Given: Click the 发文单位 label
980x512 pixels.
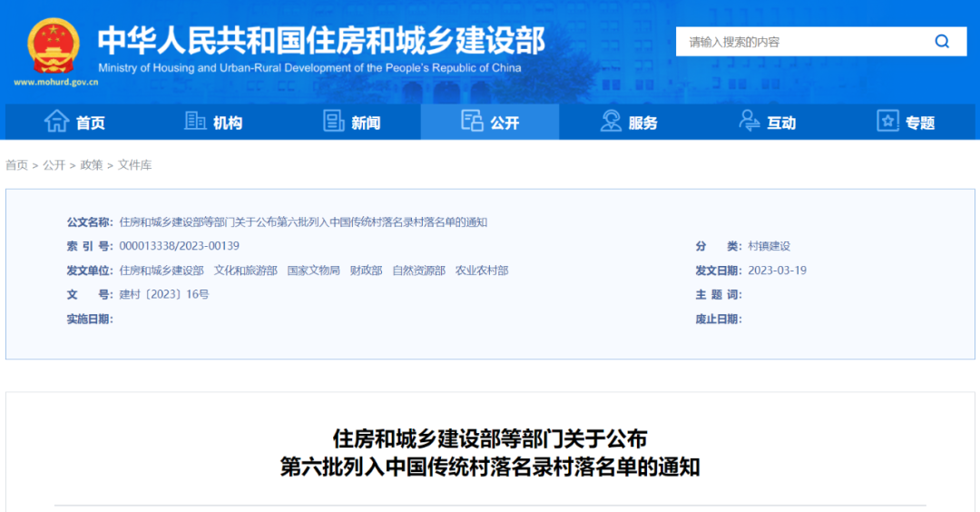Looking at the screenshot, I should click(x=90, y=270).
